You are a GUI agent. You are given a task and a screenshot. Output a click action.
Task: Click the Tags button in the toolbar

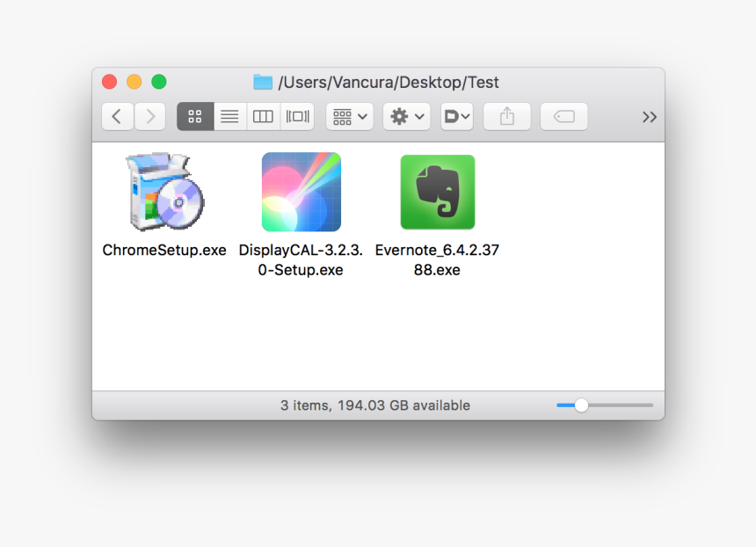click(563, 116)
